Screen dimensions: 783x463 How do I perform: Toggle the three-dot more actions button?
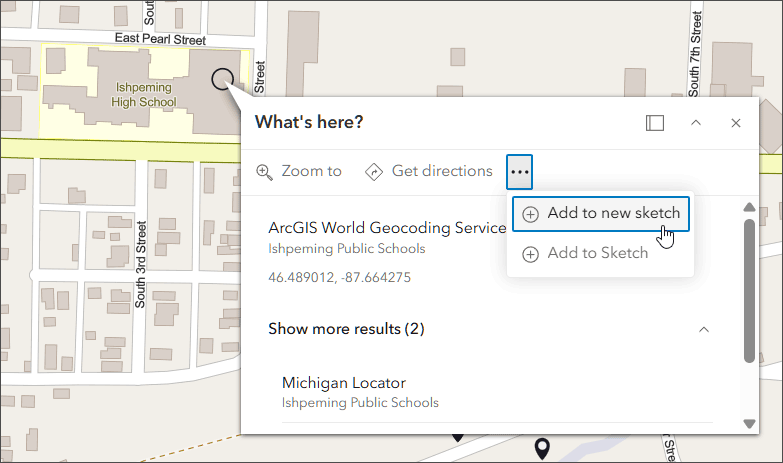tap(519, 172)
